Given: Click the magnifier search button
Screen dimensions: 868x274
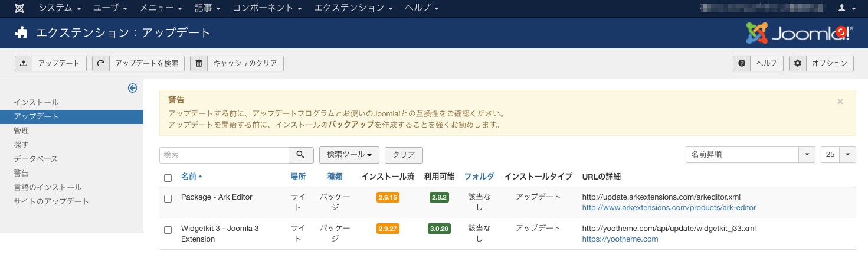Looking at the screenshot, I should tap(301, 155).
